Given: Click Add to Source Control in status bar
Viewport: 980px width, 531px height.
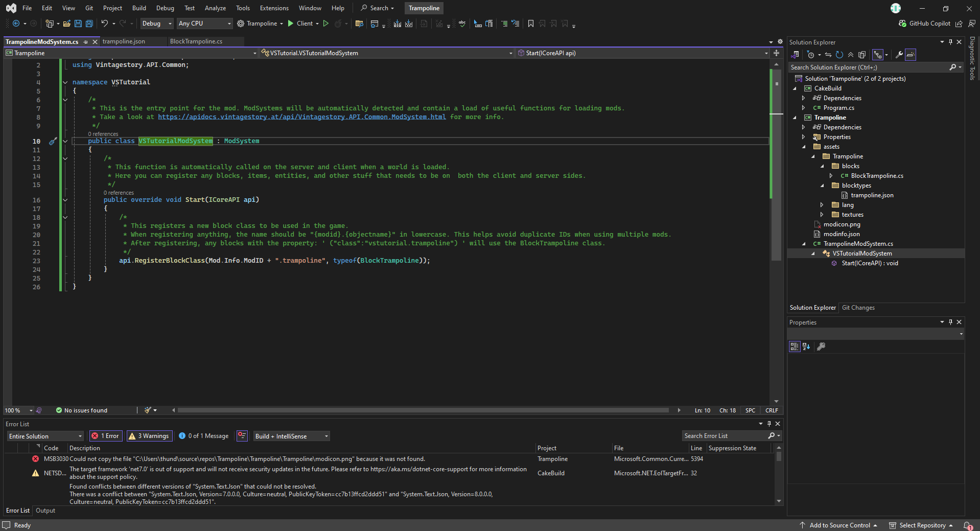Looking at the screenshot, I should (x=839, y=525).
